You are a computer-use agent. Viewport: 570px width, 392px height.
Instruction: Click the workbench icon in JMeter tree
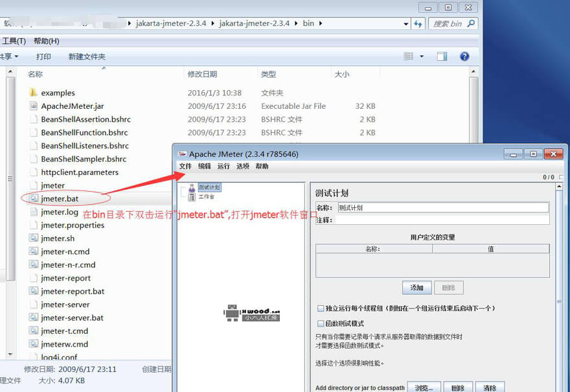click(x=192, y=197)
